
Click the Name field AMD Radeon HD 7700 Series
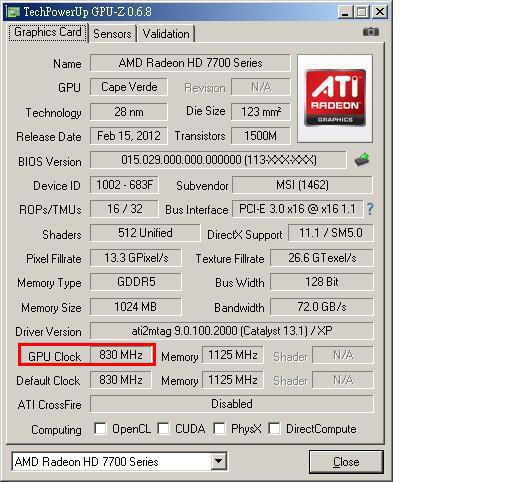[x=190, y=63]
